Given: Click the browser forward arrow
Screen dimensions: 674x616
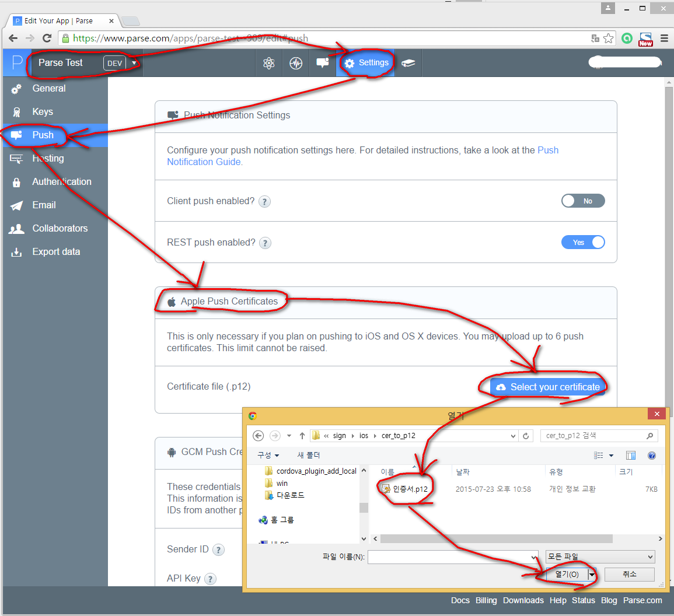Looking at the screenshot, I should 30,38.
